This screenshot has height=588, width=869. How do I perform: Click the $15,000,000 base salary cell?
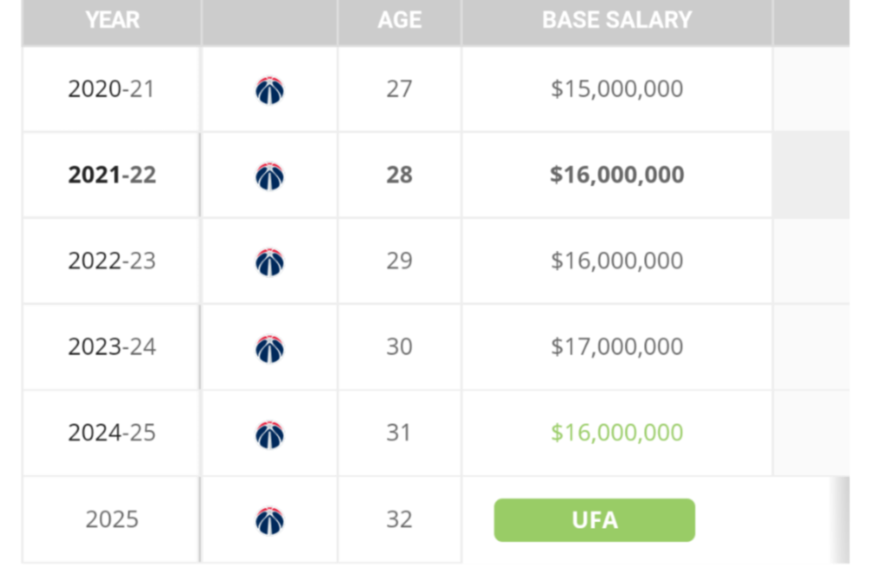pos(617,89)
